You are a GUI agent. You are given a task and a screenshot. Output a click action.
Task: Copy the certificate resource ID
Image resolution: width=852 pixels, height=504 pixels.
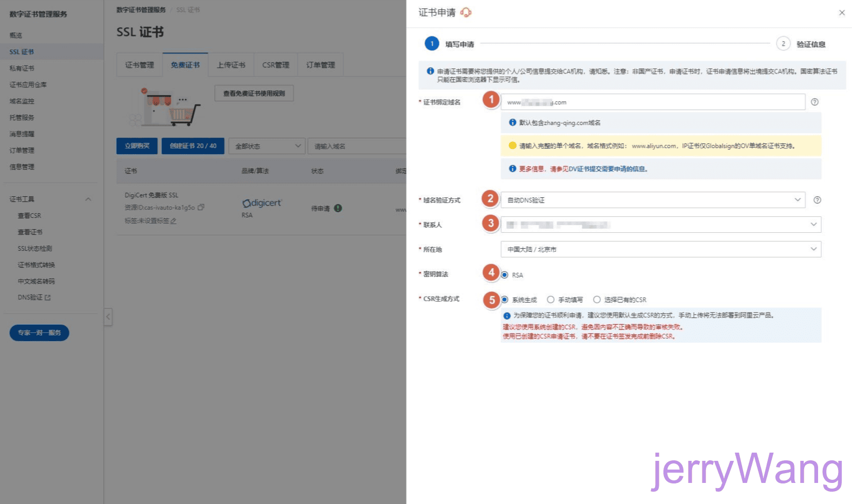click(201, 208)
